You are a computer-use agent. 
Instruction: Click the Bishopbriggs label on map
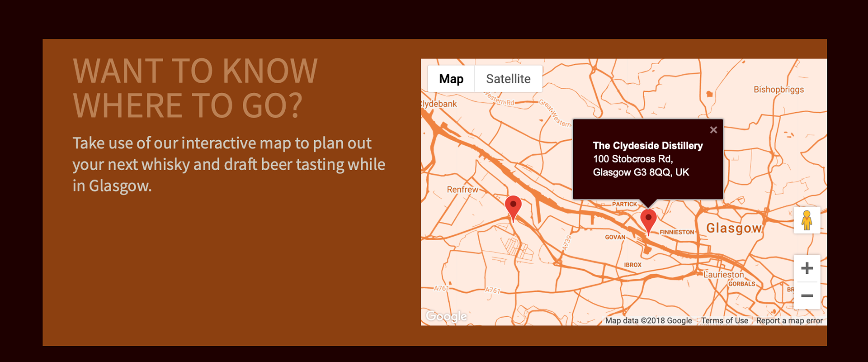[778, 90]
